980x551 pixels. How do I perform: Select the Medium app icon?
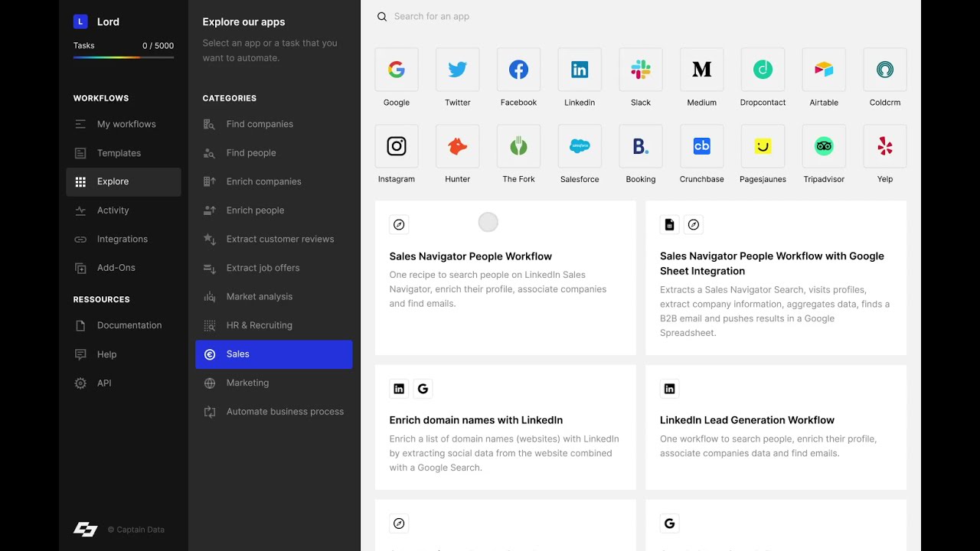pos(702,70)
